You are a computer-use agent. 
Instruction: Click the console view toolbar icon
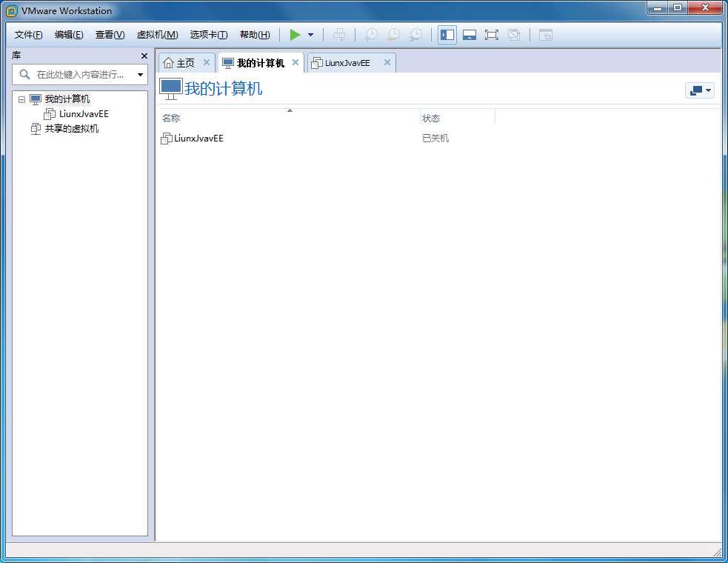(546, 35)
